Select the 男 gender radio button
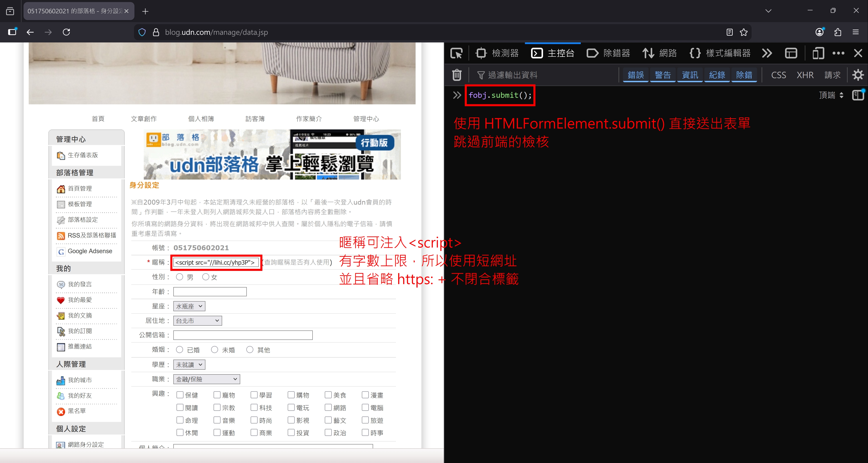868x463 pixels. click(x=180, y=277)
